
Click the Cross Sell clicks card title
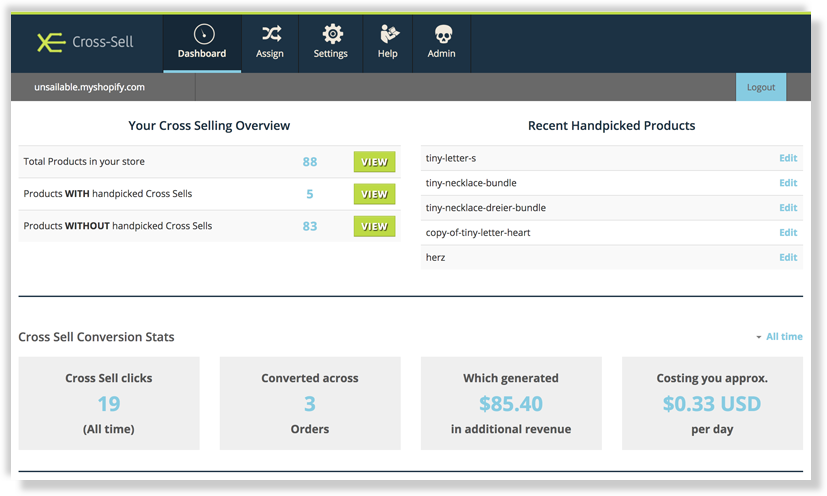[x=109, y=378]
